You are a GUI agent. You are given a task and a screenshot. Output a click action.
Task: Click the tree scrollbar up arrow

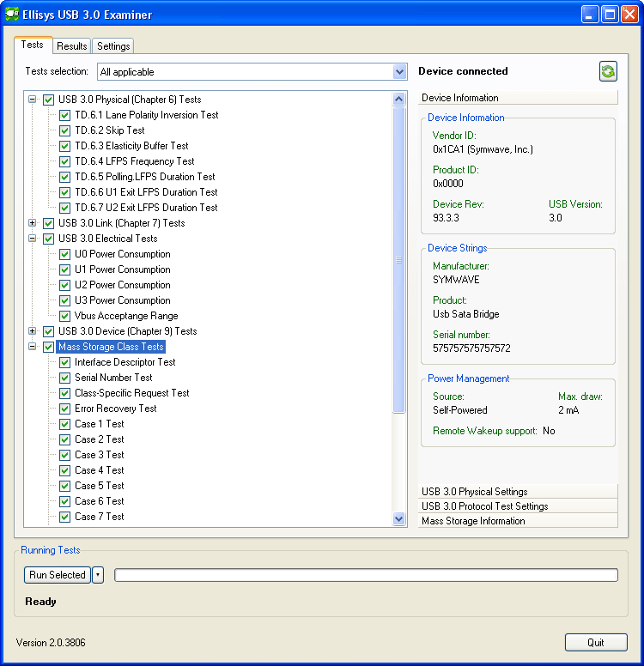[399, 100]
